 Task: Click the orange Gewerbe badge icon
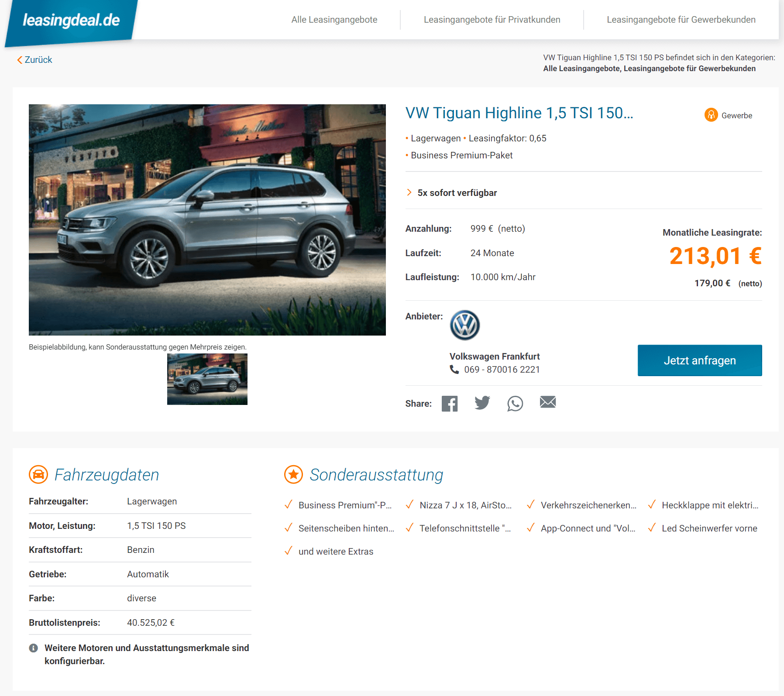point(711,115)
